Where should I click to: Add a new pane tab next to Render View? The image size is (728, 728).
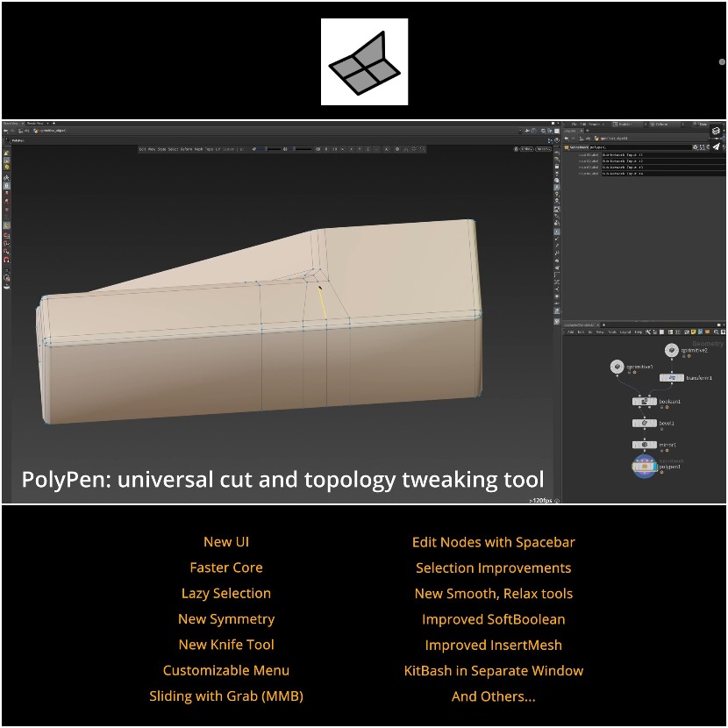tap(54, 124)
